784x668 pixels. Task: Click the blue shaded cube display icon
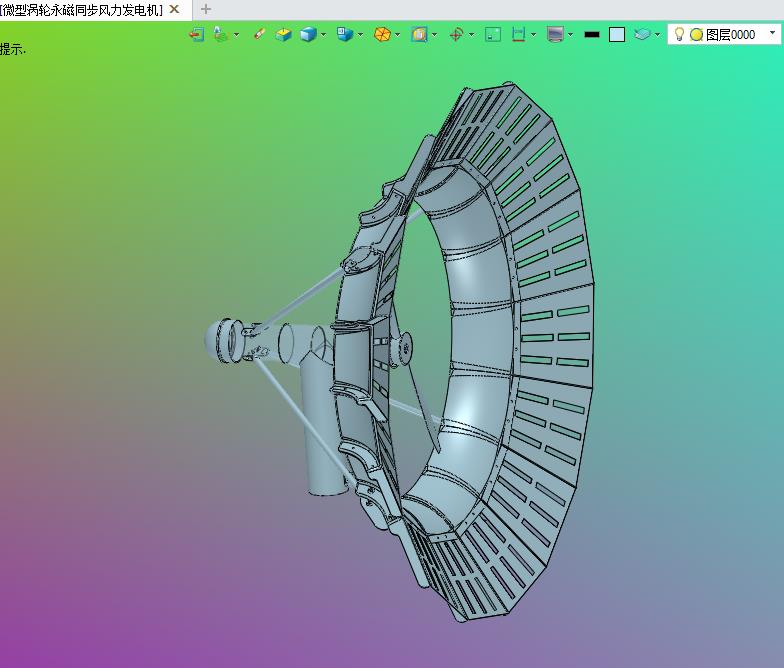(308, 34)
